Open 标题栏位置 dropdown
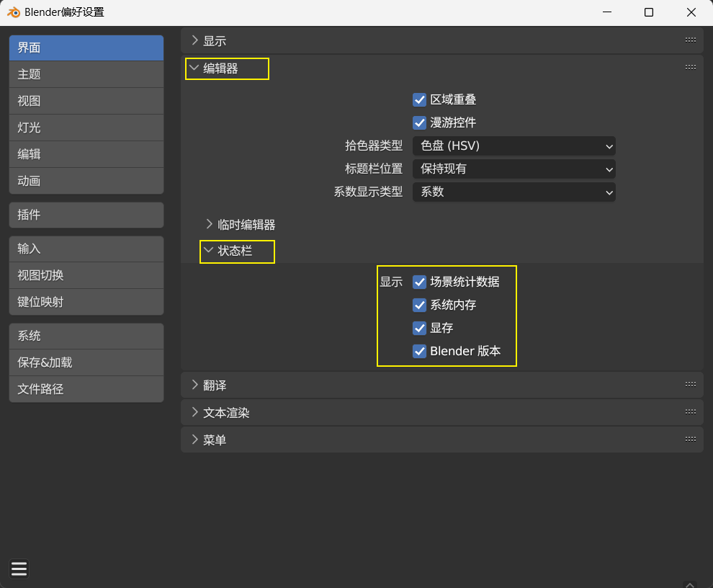Viewport: 713px width, 588px height. click(514, 169)
